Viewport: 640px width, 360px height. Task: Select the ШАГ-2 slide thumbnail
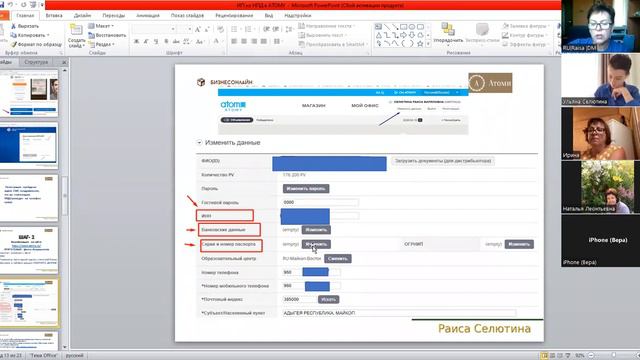coord(29,251)
